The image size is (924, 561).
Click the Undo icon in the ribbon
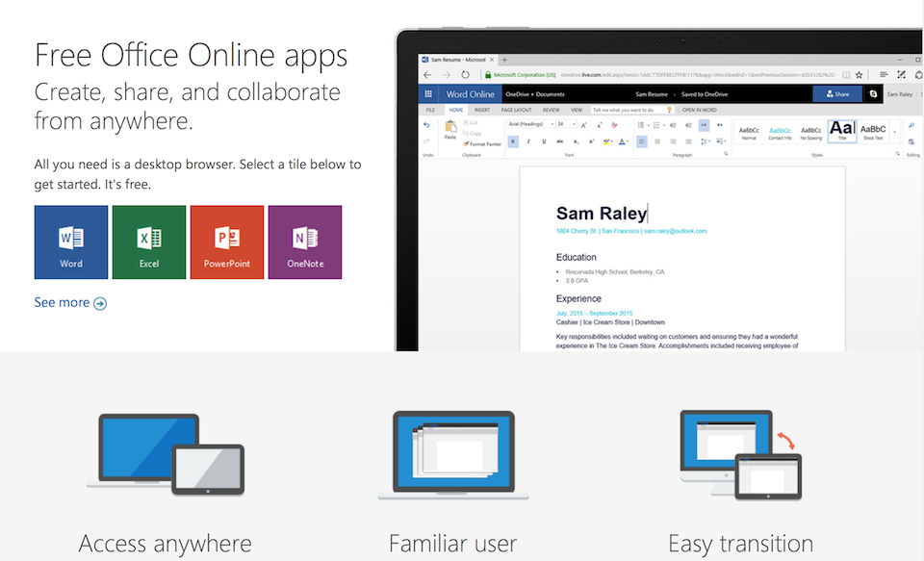pyautogui.click(x=426, y=124)
